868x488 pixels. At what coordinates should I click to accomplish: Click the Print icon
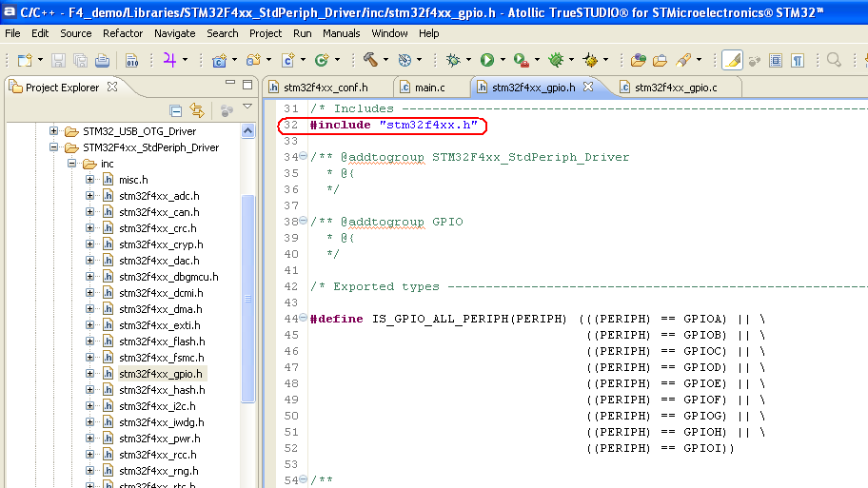coord(102,60)
